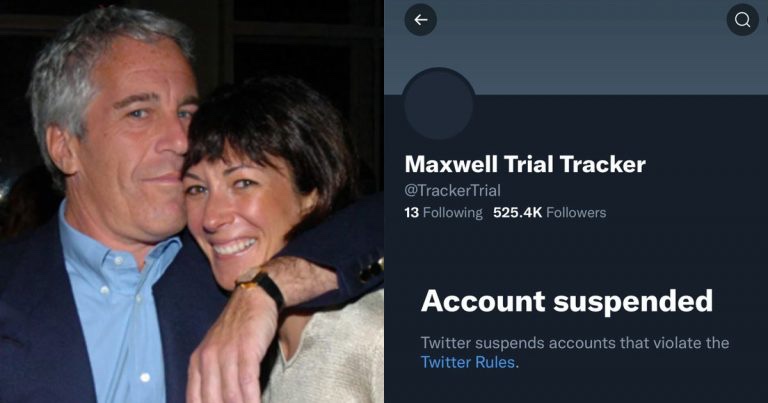Open the Twitter Rules link

pyautogui.click(x=467, y=362)
